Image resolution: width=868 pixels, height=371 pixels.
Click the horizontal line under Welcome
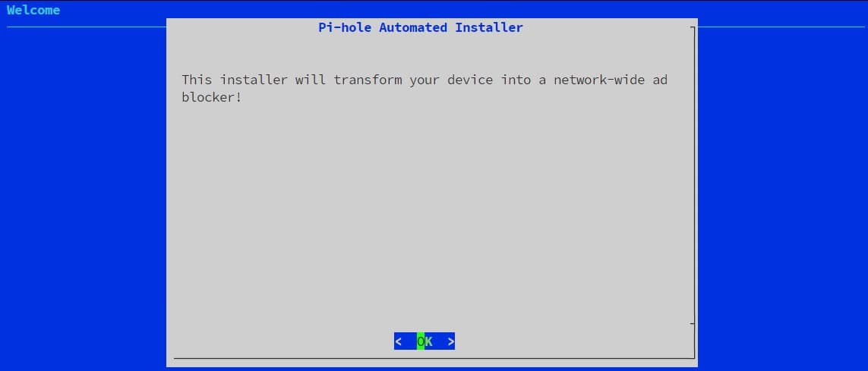pos(87,27)
